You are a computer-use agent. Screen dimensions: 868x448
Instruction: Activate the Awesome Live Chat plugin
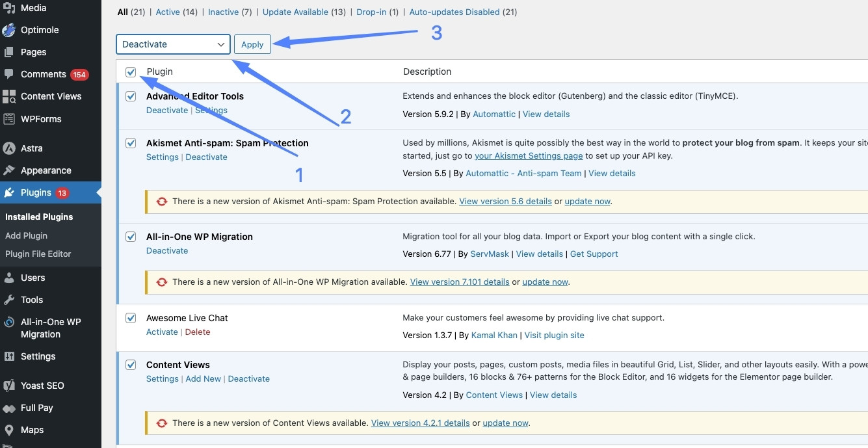(x=162, y=332)
